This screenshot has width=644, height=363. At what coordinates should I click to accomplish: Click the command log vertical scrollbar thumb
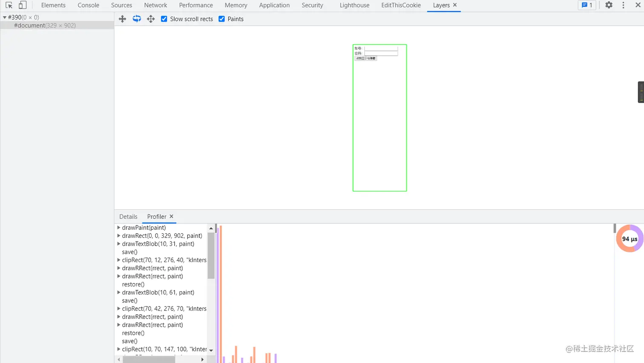(211, 256)
